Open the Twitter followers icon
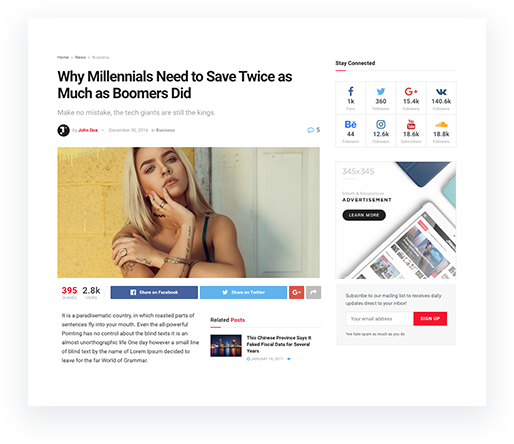 click(x=381, y=91)
